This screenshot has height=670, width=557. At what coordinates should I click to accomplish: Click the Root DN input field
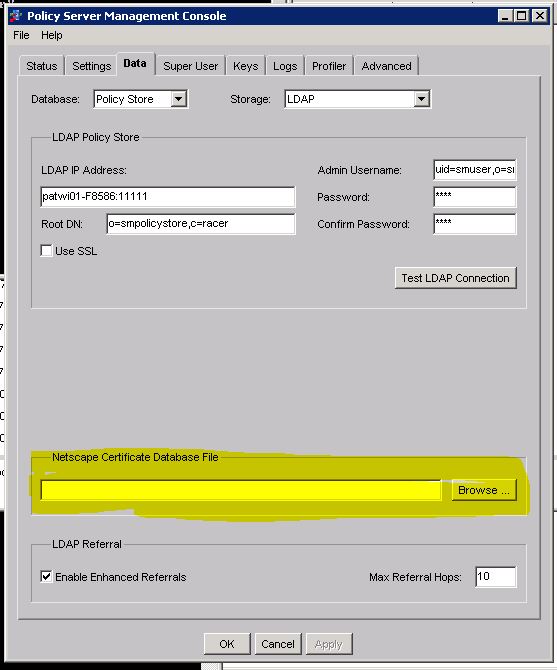click(201, 223)
